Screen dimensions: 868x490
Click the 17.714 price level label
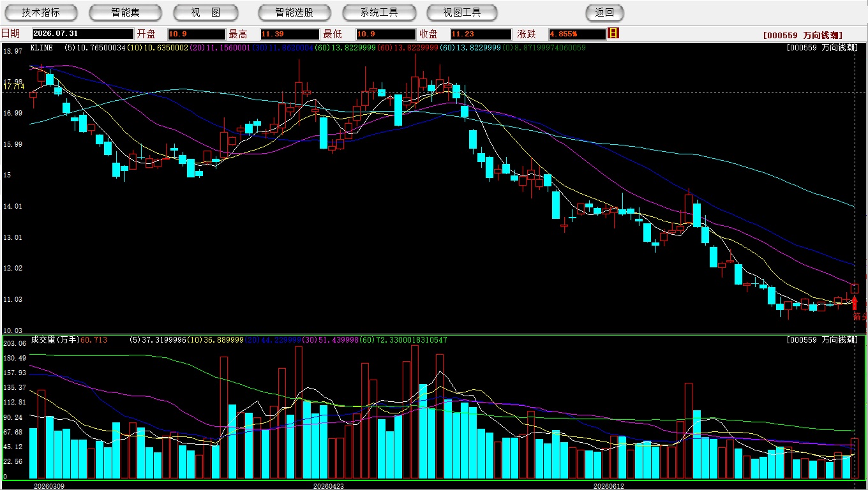point(14,86)
